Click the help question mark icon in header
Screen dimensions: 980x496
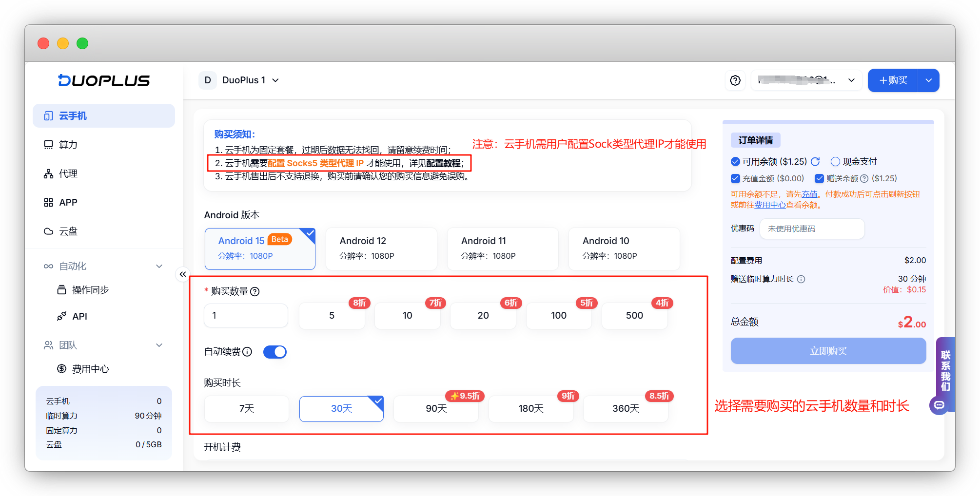[735, 80]
